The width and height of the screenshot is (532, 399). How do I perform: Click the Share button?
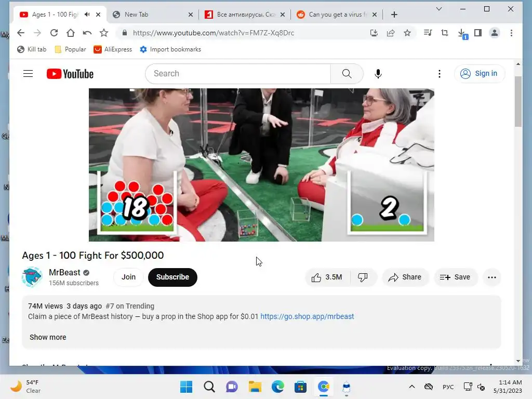click(405, 277)
